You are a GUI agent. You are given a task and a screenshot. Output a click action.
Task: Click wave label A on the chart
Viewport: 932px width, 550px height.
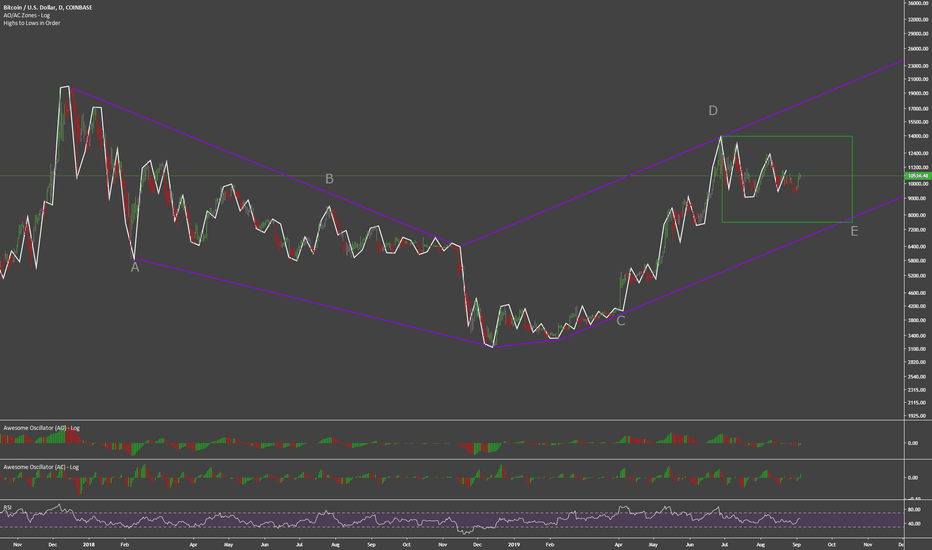(135, 268)
